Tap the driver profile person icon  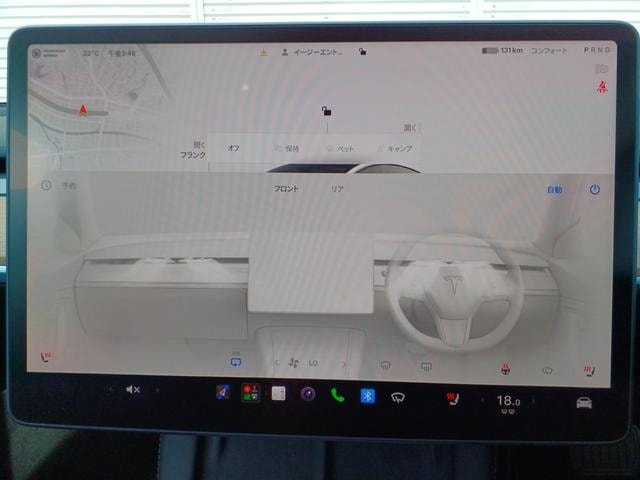pyautogui.click(x=285, y=52)
